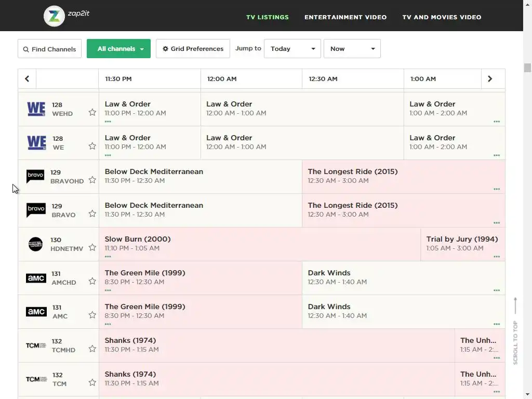Open the AMC channel logo
This screenshot has width=532, height=399.
[36, 312]
